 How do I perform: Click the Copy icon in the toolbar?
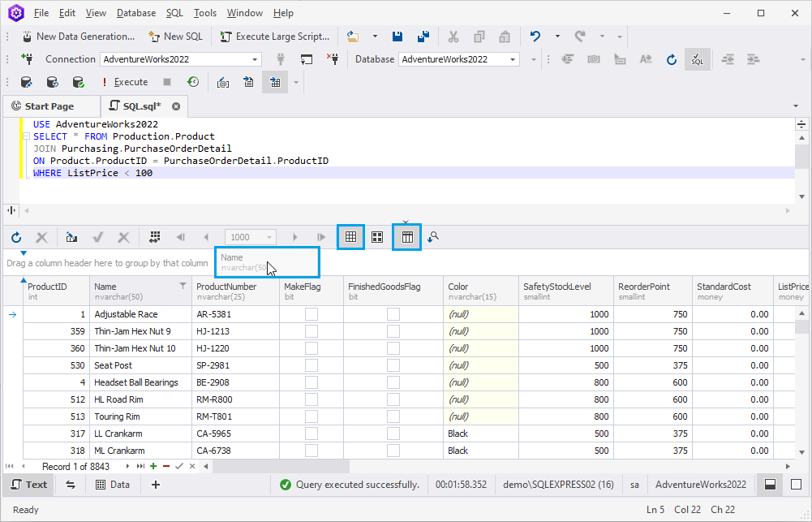pos(479,37)
